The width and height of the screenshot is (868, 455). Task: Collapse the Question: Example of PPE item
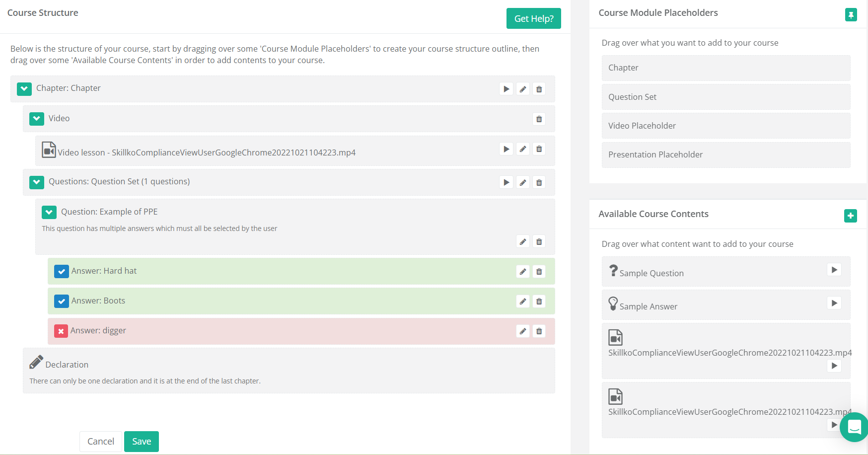coord(49,213)
